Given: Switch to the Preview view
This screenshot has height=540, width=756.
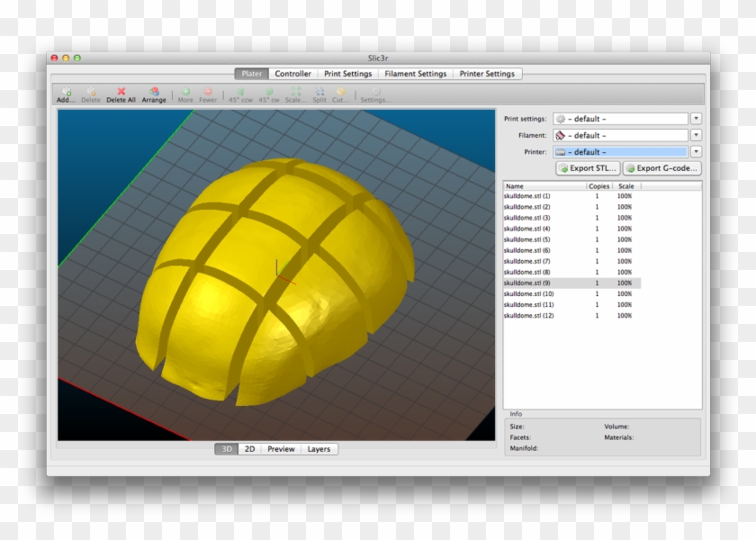Looking at the screenshot, I should point(281,448).
